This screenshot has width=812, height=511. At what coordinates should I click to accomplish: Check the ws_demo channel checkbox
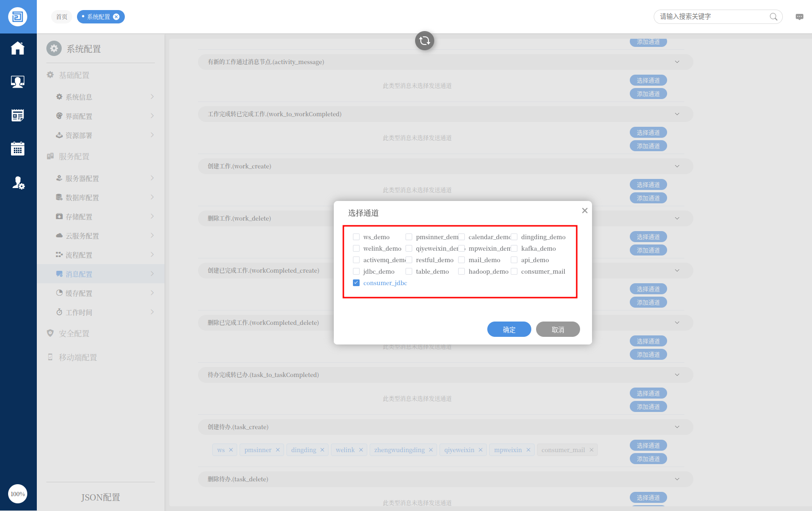[356, 237]
